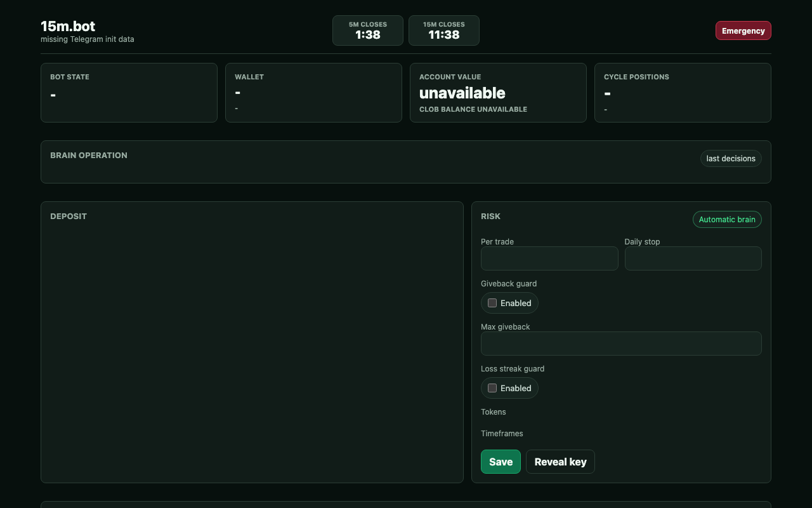Open the last decisions pill

pyautogui.click(x=731, y=158)
